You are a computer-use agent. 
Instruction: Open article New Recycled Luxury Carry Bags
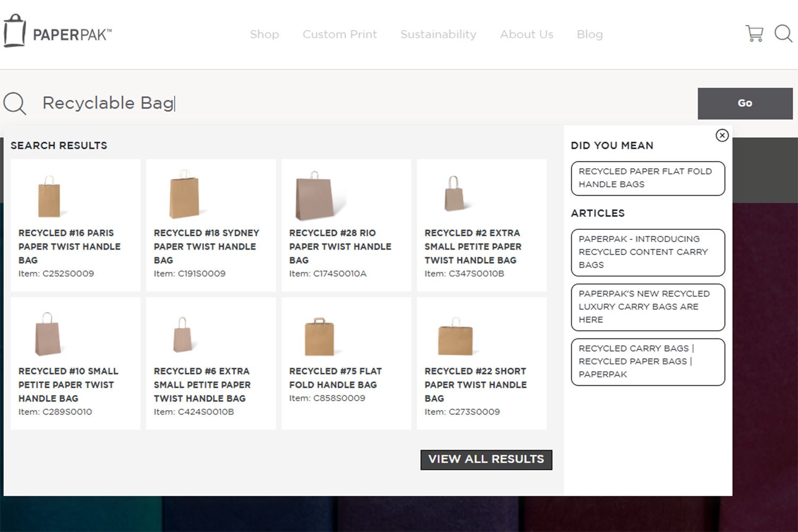647,307
